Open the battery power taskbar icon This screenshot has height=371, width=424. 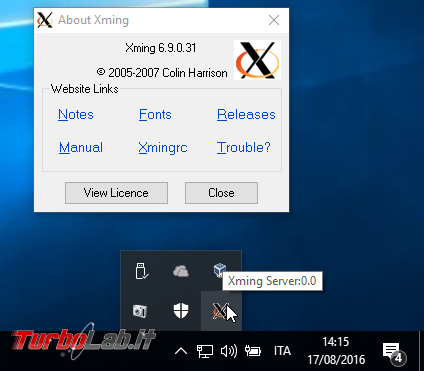point(253,351)
